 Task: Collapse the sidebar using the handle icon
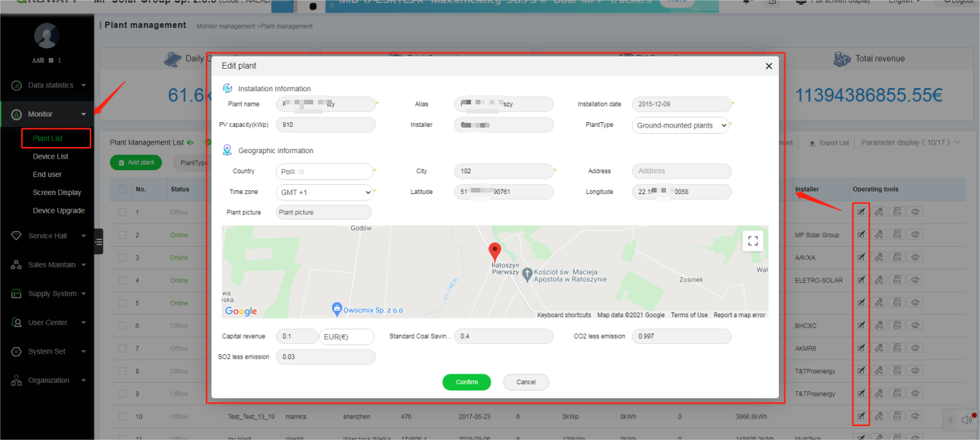(x=98, y=241)
